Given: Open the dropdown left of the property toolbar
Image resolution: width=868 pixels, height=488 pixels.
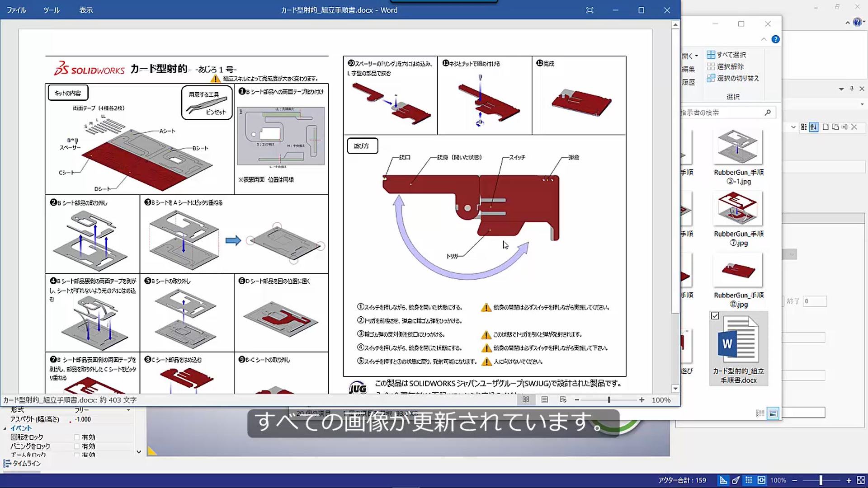Looking at the screenshot, I should (793, 127).
